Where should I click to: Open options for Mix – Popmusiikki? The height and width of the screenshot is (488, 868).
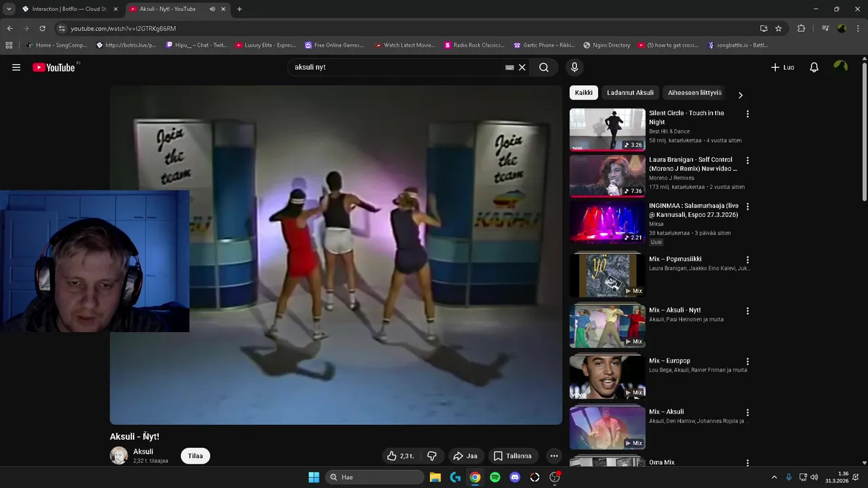click(747, 260)
